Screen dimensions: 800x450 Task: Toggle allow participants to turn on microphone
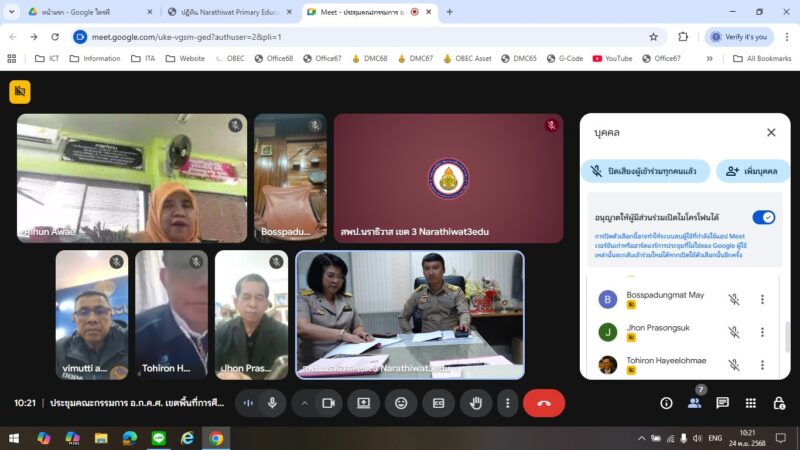tap(763, 217)
